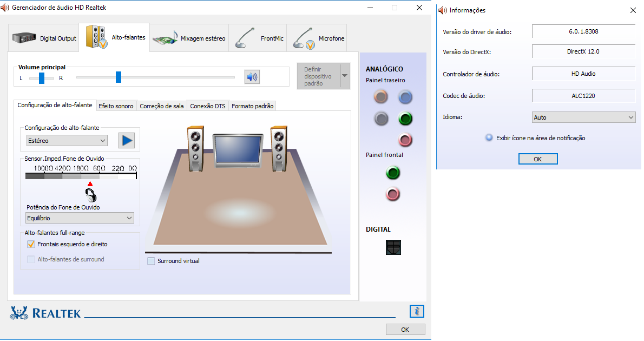Click the driver version field 6.0.1.8308
Screen dimensions: 644x341
click(583, 31)
